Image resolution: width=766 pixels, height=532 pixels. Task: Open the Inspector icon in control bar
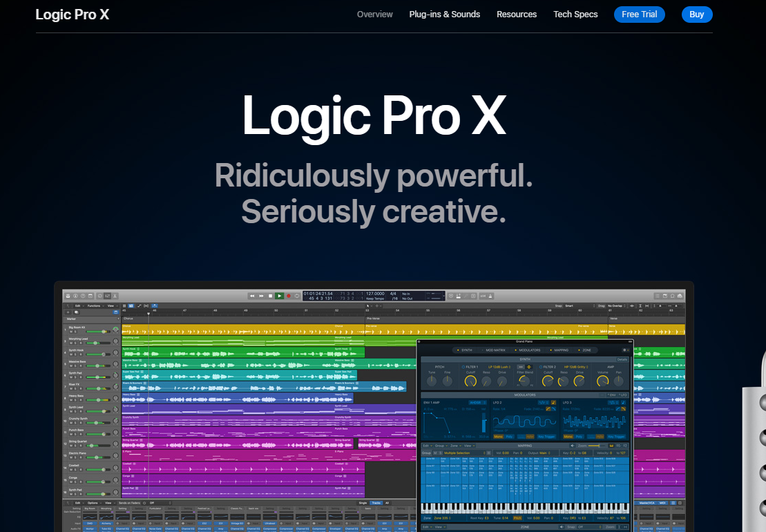75,296
